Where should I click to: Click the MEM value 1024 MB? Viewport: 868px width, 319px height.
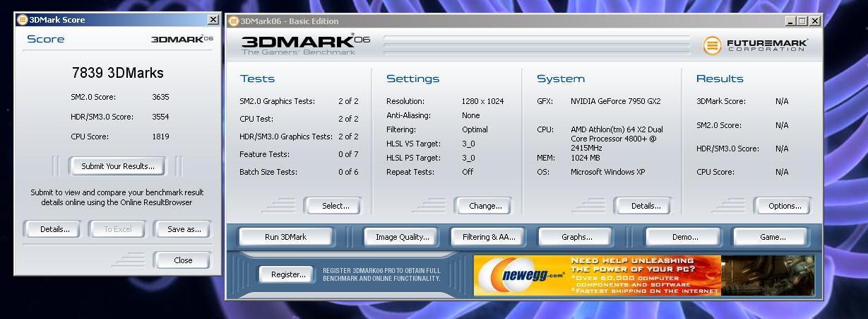tap(586, 158)
